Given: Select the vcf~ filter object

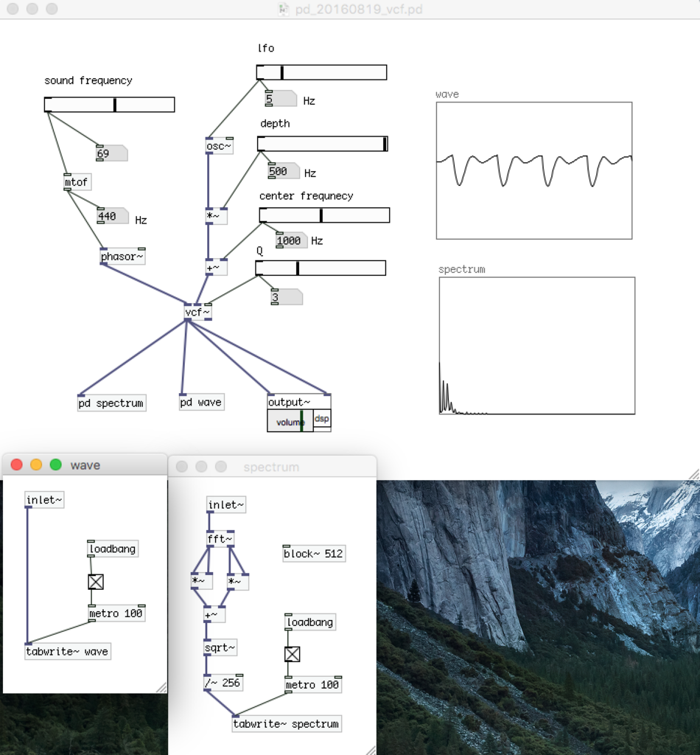Looking at the screenshot, I should point(196,312).
